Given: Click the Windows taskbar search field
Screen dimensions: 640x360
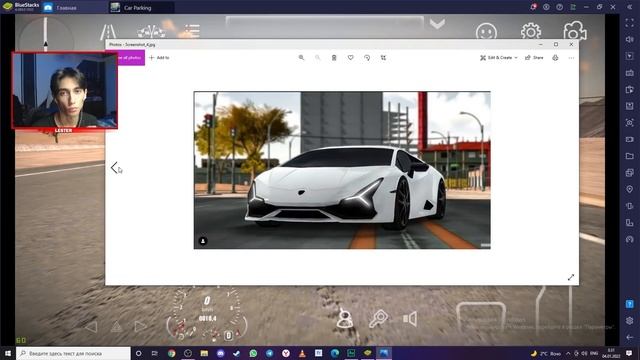Looking at the screenshot, I should [x=73, y=353].
